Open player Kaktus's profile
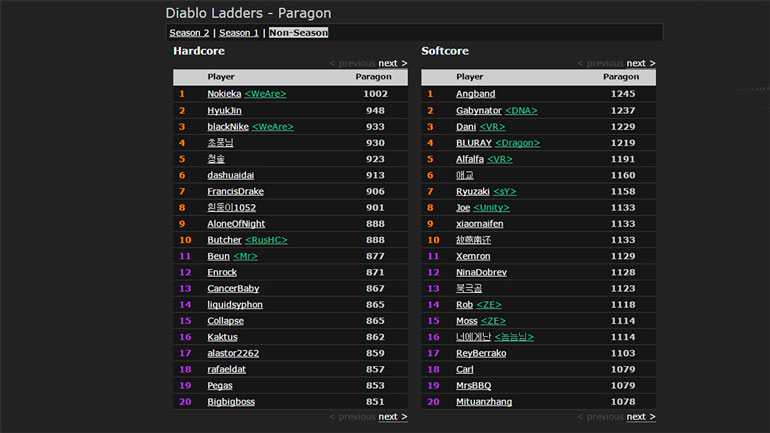The width and height of the screenshot is (770, 433). pos(222,337)
